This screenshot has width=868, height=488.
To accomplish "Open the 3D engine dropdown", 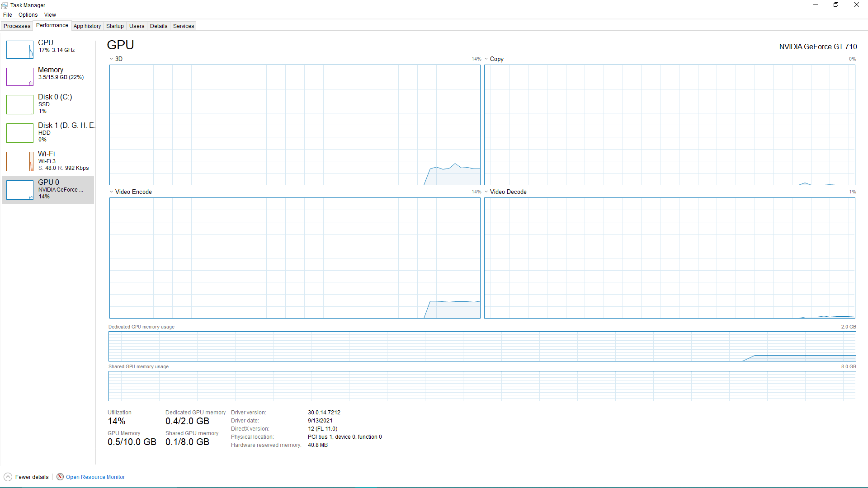I will 112,59.
